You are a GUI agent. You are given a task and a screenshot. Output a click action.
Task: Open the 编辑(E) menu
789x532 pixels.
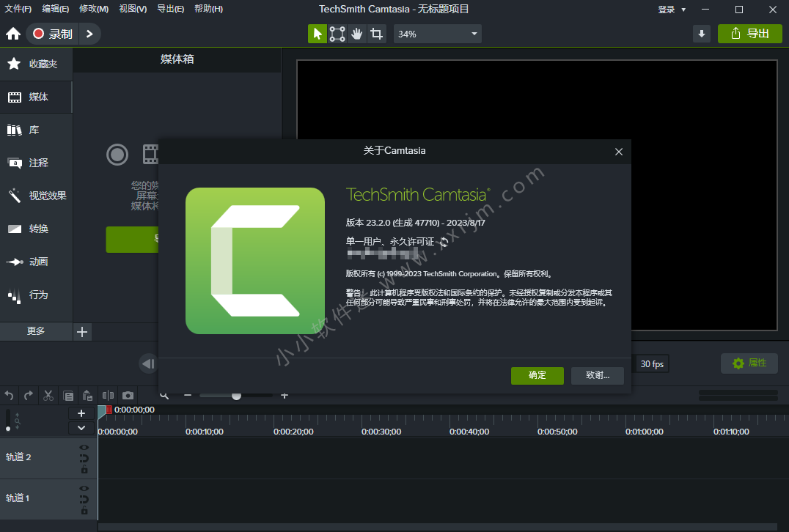coord(55,9)
